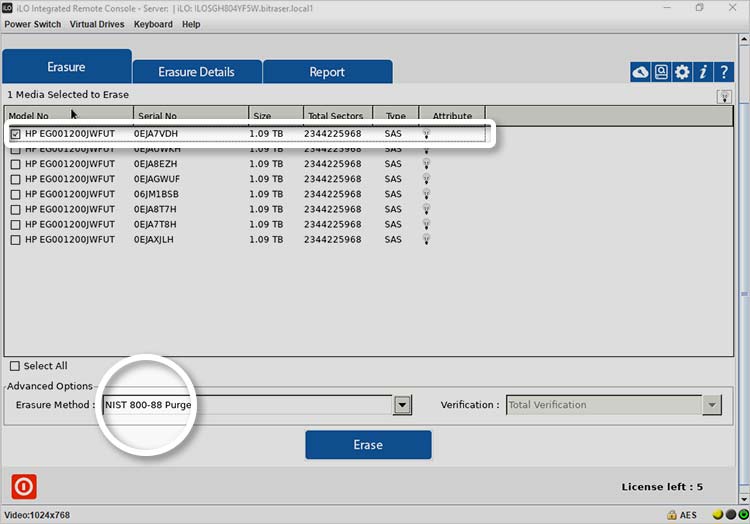Click the scrollbar down arrow
Screen dimensions: 750x524
(x=744, y=499)
